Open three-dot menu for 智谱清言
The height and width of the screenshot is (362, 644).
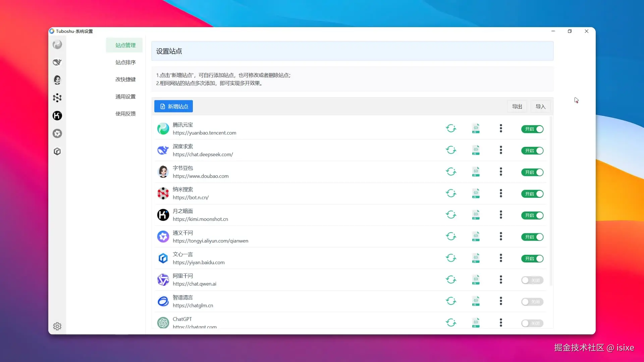click(x=501, y=301)
